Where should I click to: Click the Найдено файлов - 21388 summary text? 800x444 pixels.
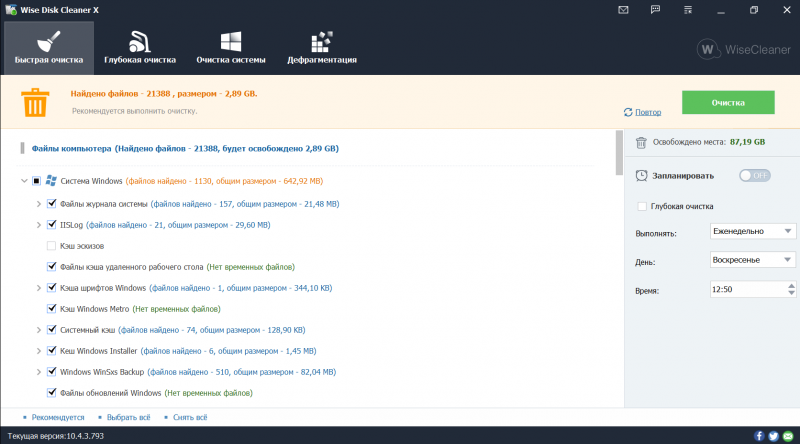pyautogui.click(x=164, y=93)
